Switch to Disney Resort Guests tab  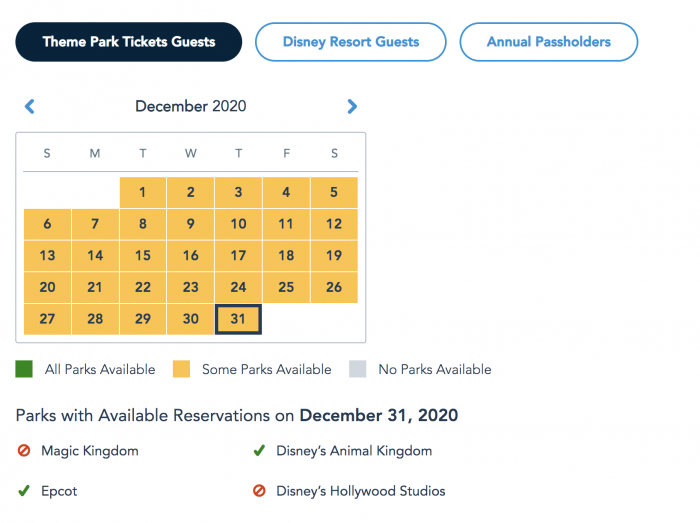click(x=350, y=42)
